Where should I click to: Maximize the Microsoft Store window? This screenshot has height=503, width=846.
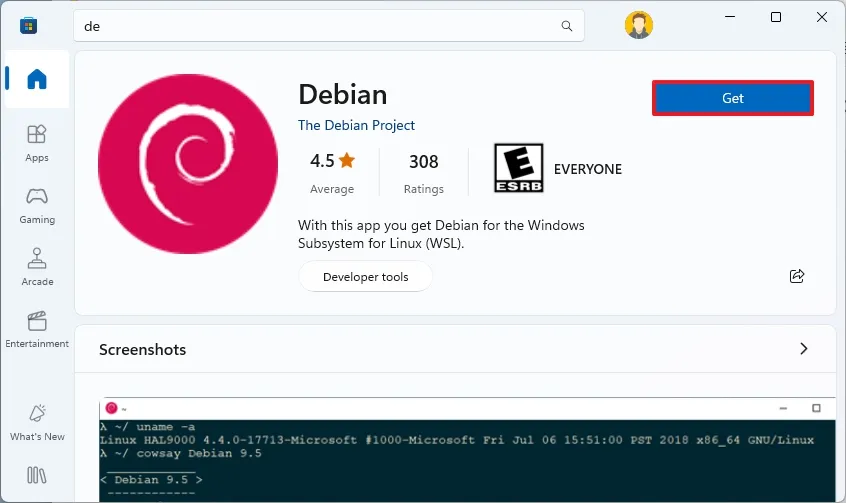(x=776, y=17)
